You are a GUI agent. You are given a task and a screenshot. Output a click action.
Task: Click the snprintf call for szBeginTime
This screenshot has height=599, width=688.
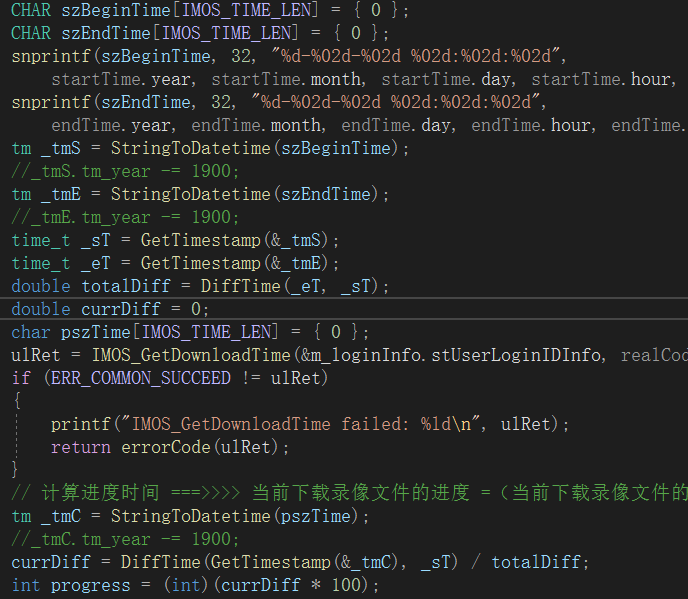[x=289, y=57]
